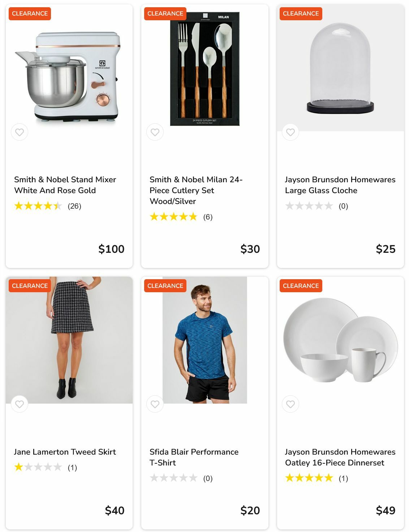Click the cutlery set product image
Viewport: 409px width, 532px height.
point(205,69)
